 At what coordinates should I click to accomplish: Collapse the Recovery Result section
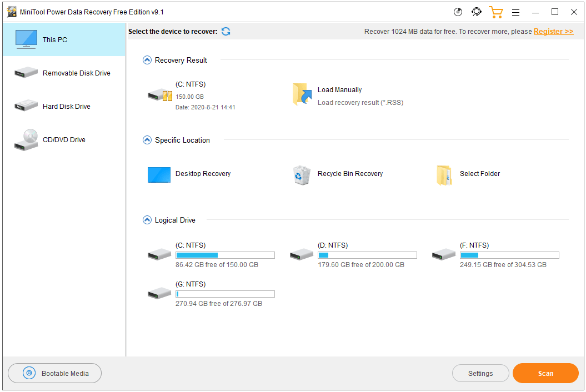(x=147, y=60)
